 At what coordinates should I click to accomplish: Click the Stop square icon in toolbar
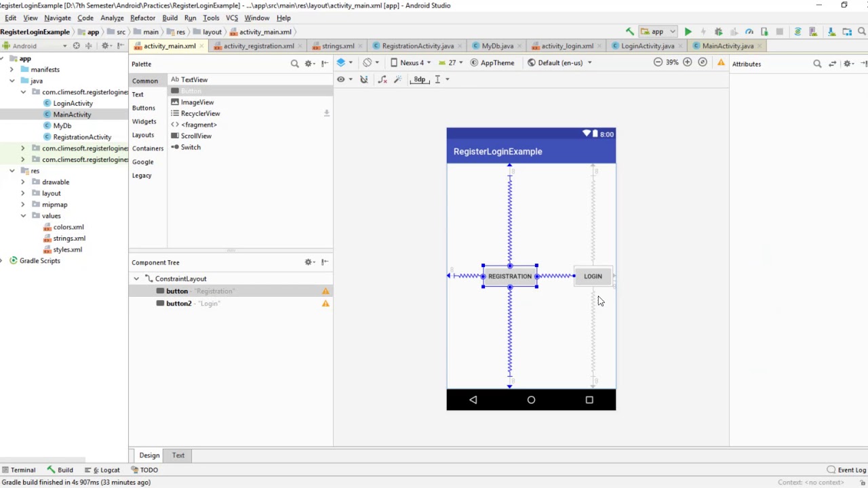point(780,32)
